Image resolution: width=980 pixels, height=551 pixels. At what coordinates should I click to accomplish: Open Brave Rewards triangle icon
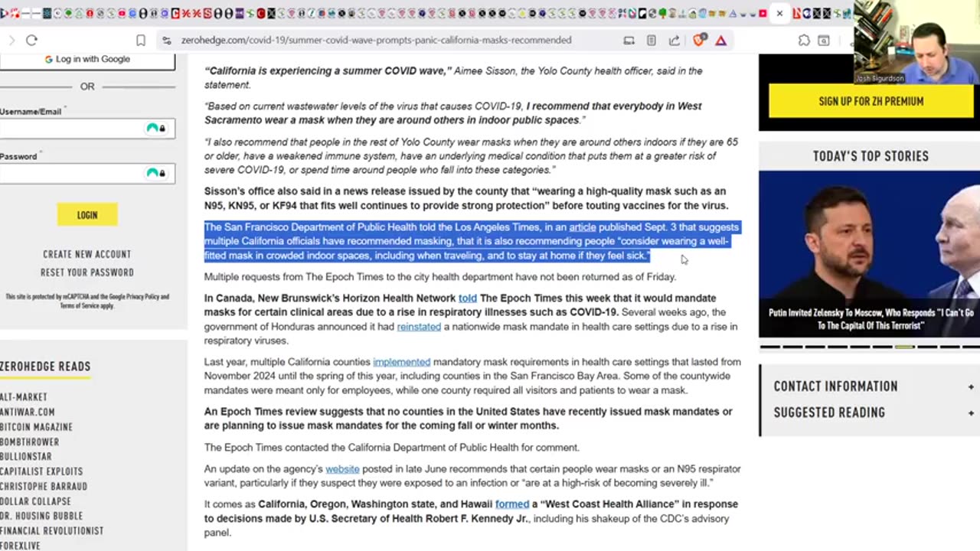(720, 41)
